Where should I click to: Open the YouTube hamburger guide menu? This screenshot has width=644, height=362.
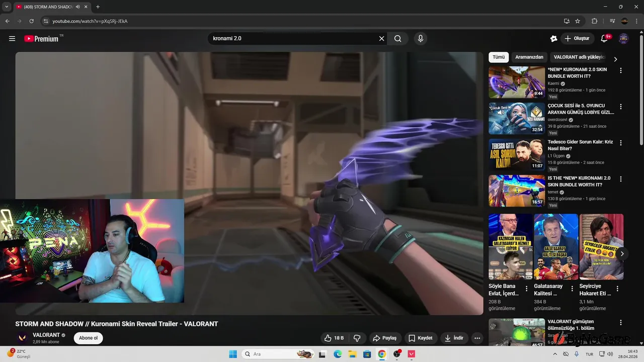tap(12, 39)
